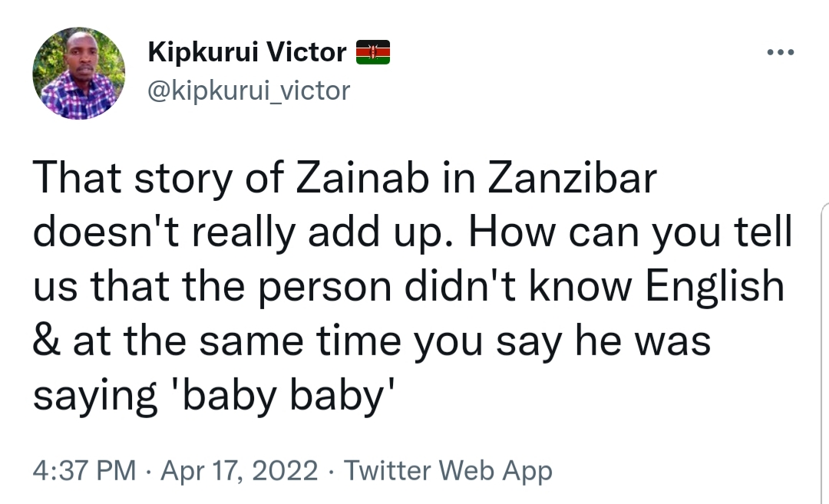Open the @kipkurui_victor handle link
829x504 pixels.
pos(249,91)
